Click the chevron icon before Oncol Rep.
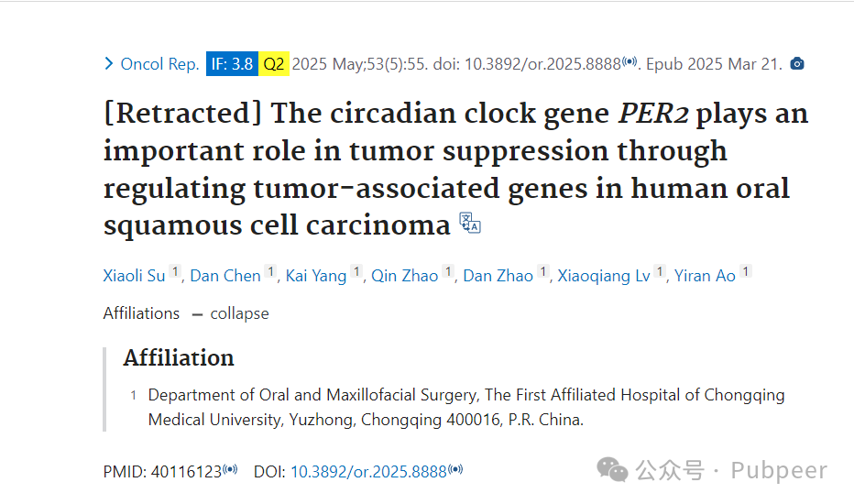 (108, 64)
